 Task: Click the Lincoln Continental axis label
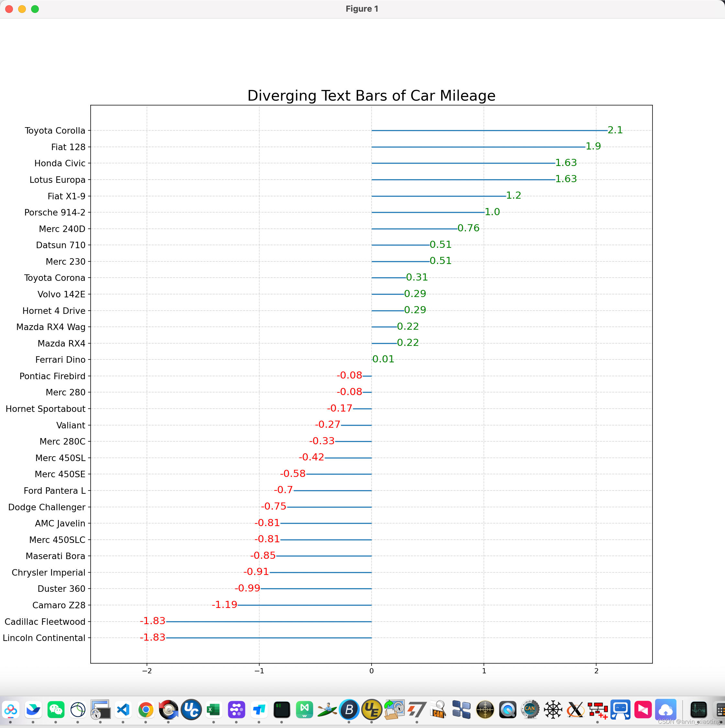44,638
